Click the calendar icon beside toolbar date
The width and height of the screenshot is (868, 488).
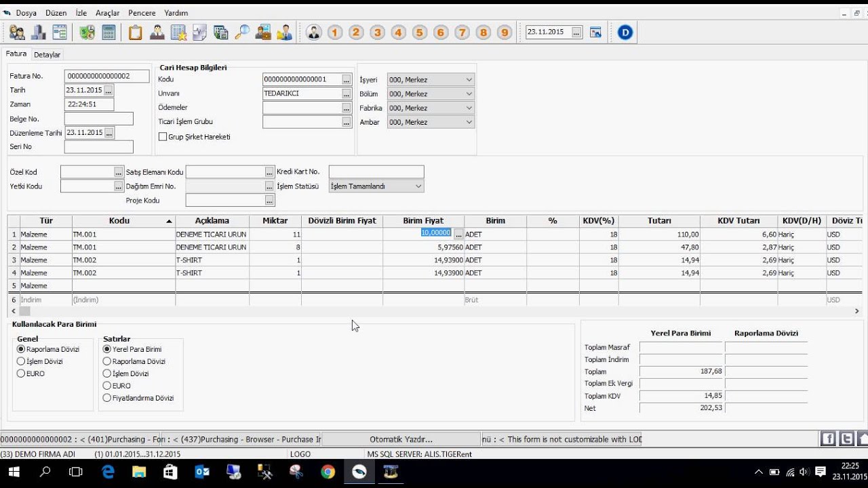pos(595,32)
